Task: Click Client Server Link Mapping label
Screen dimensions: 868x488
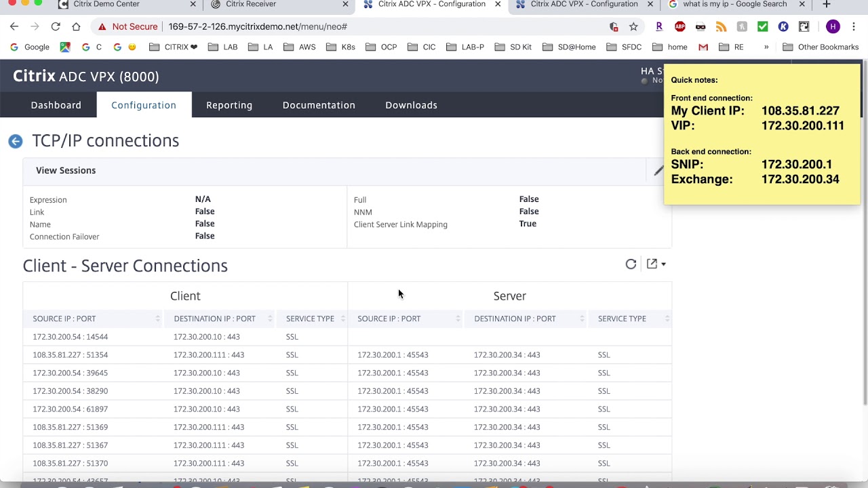Action: tap(401, 224)
